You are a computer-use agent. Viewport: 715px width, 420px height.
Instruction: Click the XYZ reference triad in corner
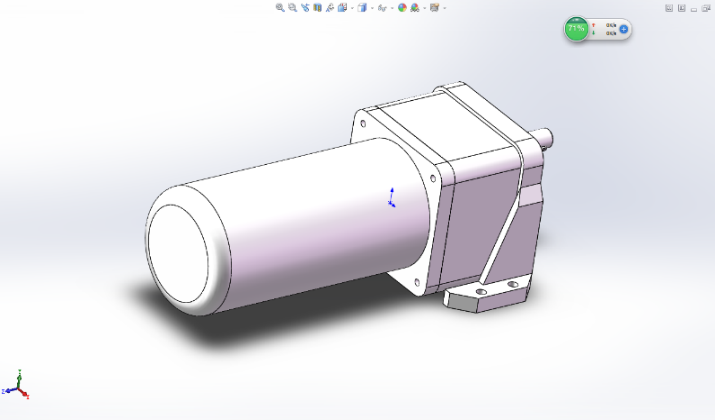(16, 386)
